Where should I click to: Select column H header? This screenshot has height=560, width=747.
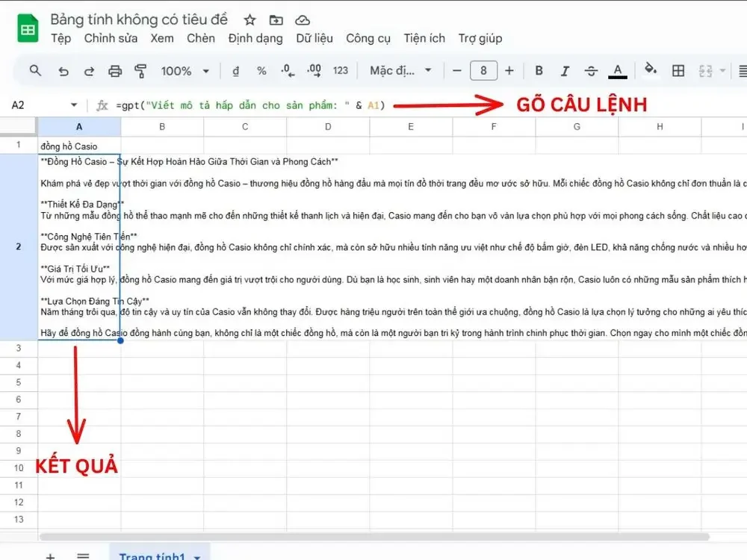(x=660, y=127)
